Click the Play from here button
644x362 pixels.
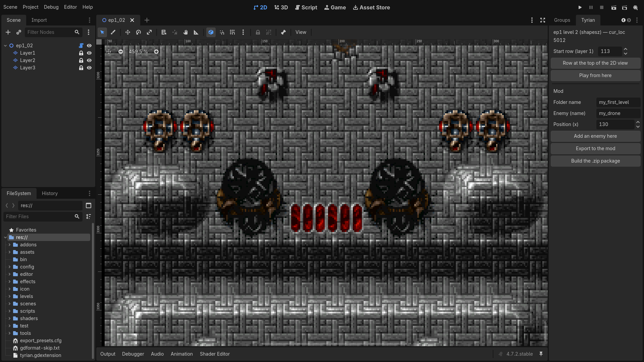(595, 75)
